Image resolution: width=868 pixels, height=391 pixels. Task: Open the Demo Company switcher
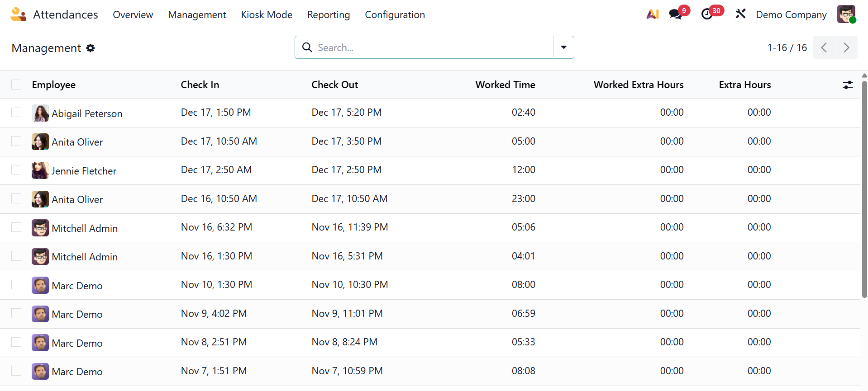791,14
